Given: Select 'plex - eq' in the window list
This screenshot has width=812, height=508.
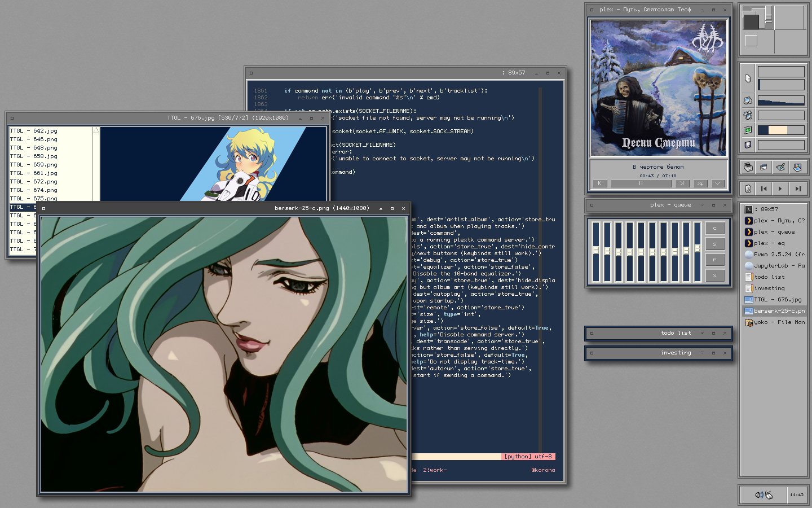Looking at the screenshot, I should (x=775, y=243).
